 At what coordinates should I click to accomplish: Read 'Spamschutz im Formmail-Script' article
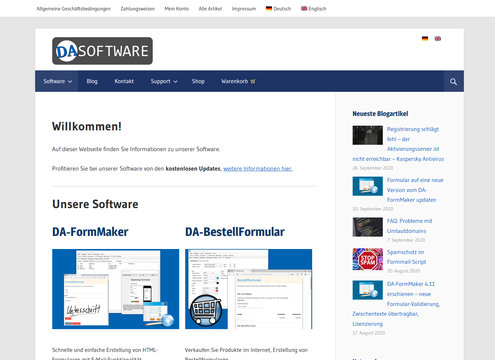click(406, 257)
